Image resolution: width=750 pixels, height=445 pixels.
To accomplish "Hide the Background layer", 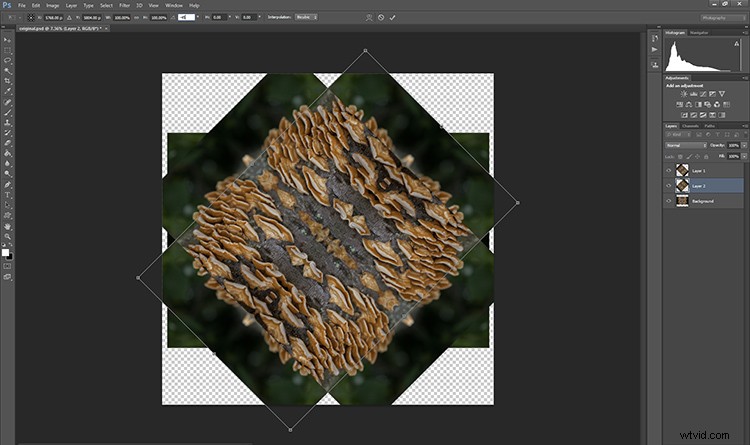I will coord(669,201).
